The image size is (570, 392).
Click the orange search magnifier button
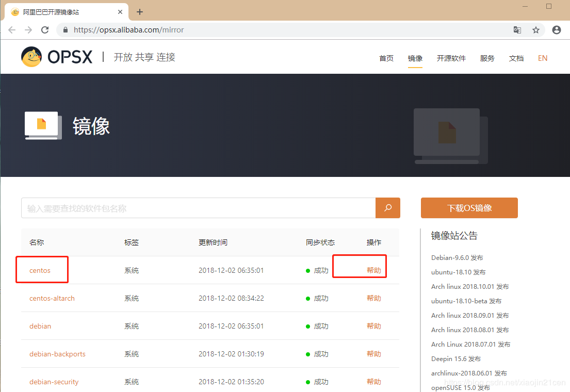pos(388,208)
